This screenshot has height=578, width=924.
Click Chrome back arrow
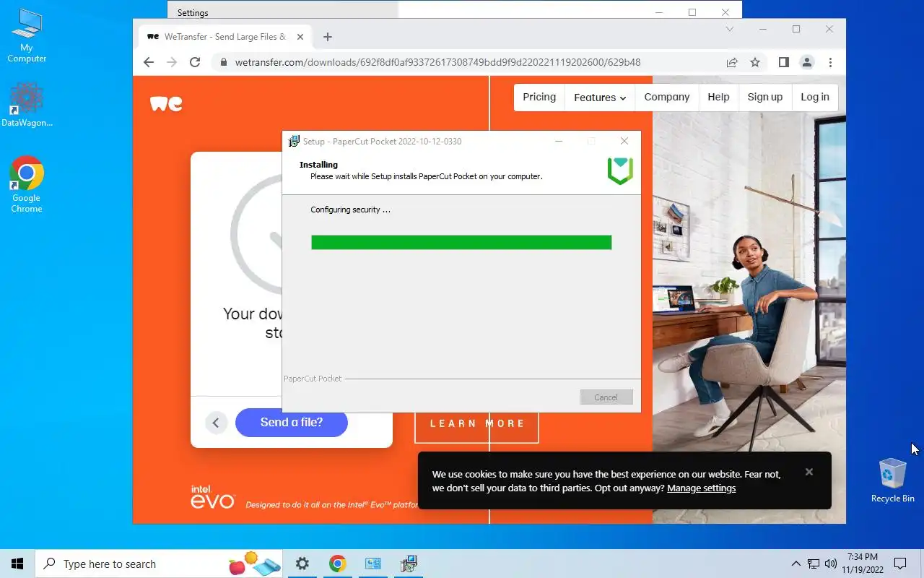(x=149, y=62)
